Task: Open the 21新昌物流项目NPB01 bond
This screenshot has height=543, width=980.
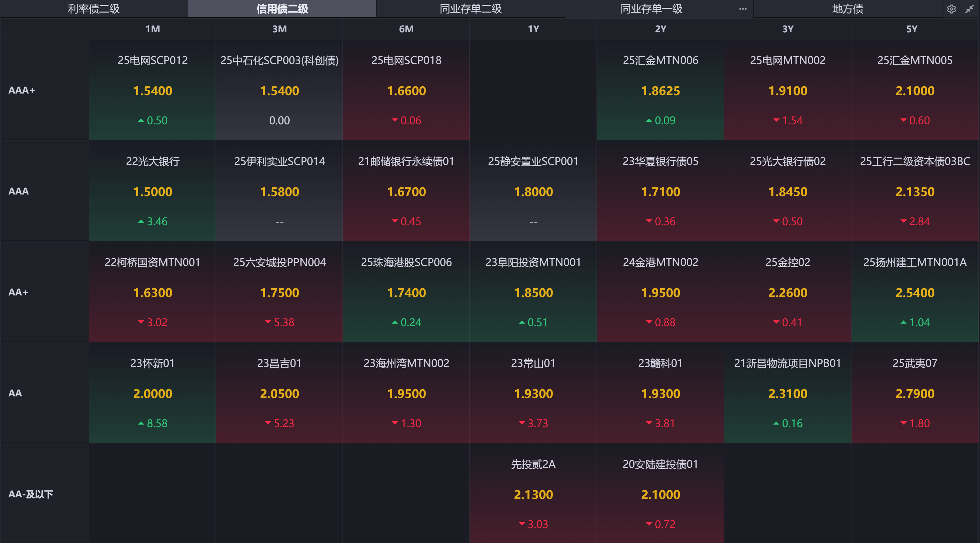Action: click(787, 393)
